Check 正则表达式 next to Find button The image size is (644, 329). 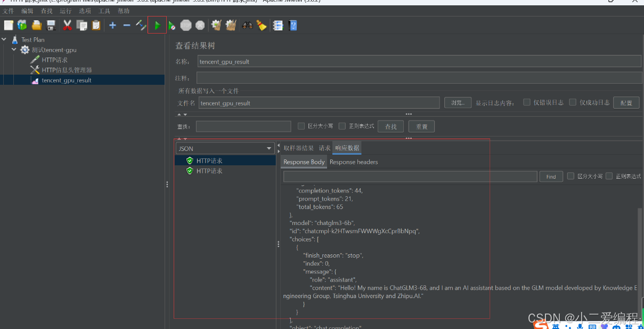pos(609,176)
